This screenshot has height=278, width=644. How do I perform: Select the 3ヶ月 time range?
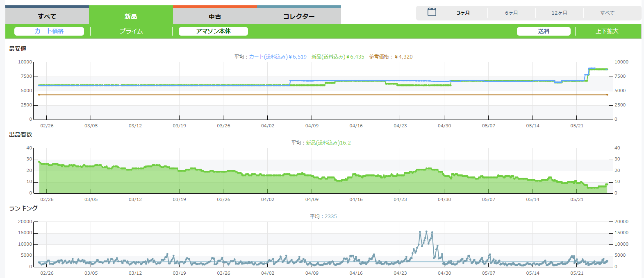click(x=463, y=13)
